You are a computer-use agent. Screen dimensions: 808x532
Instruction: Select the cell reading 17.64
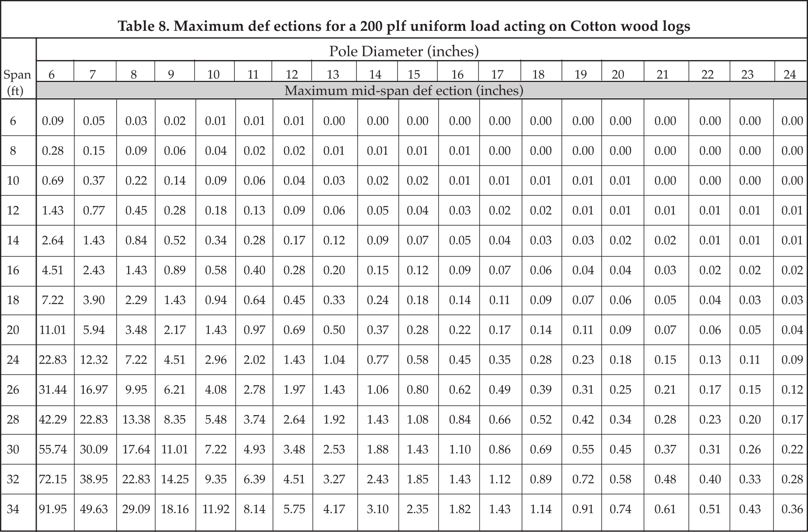[136, 449]
